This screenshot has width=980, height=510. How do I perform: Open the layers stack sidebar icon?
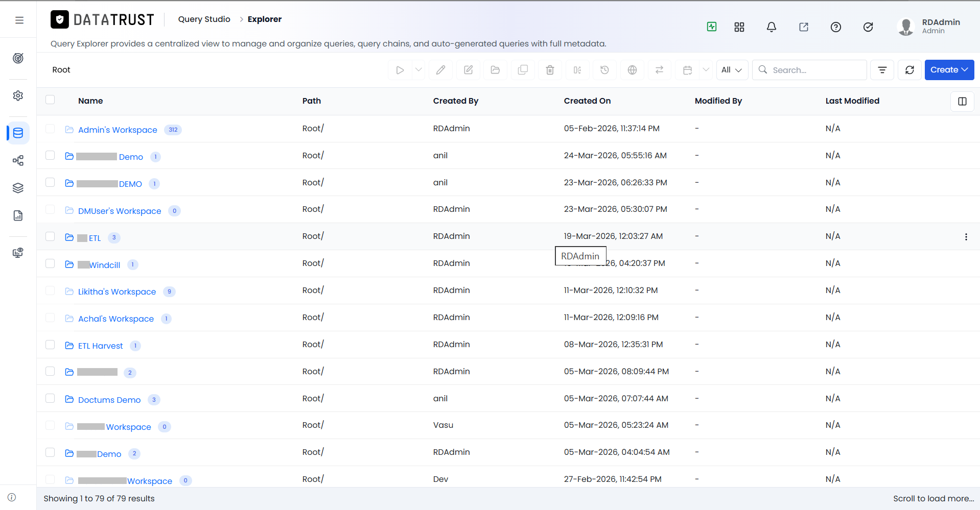(x=18, y=188)
